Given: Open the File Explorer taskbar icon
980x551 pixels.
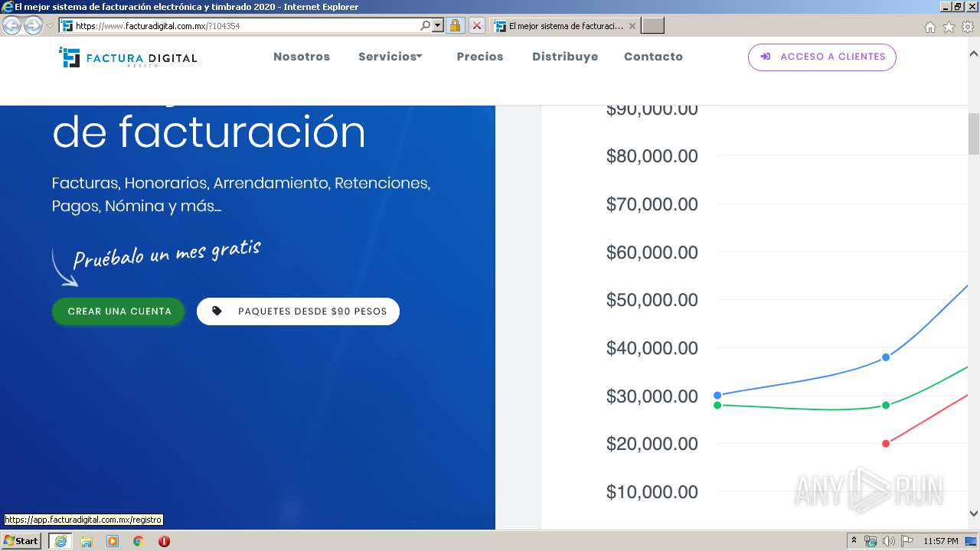Looking at the screenshot, I should coord(87,541).
